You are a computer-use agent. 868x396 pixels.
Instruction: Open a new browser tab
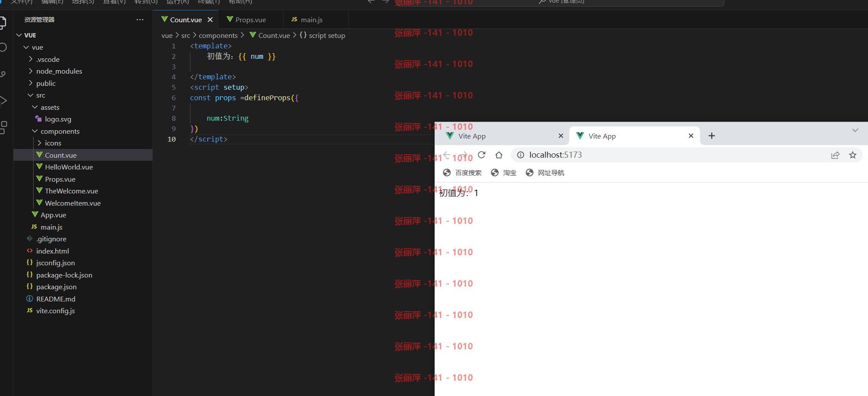pyautogui.click(x=712, y=136)
